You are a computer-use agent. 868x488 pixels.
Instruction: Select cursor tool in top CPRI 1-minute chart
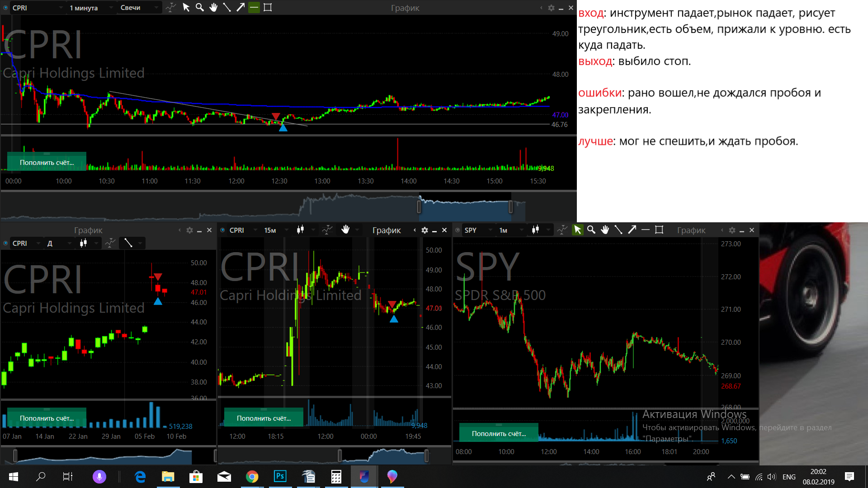[x=186, y=8]
